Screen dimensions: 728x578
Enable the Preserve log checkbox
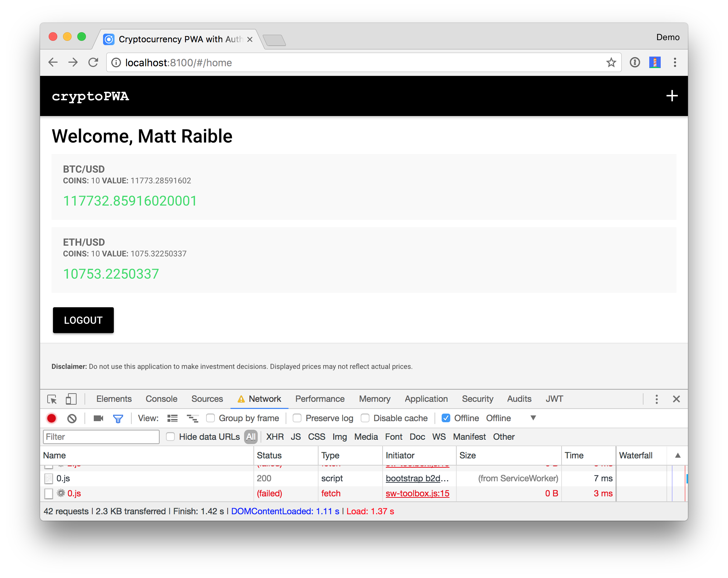pyautogui.click(x=297, y=418)
